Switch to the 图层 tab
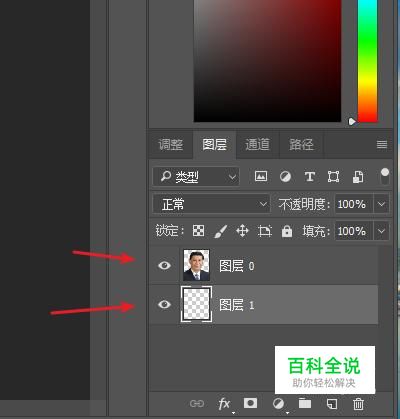Image resolution: width=400 pixels, height=419 pixels. [x=215, y=145]
